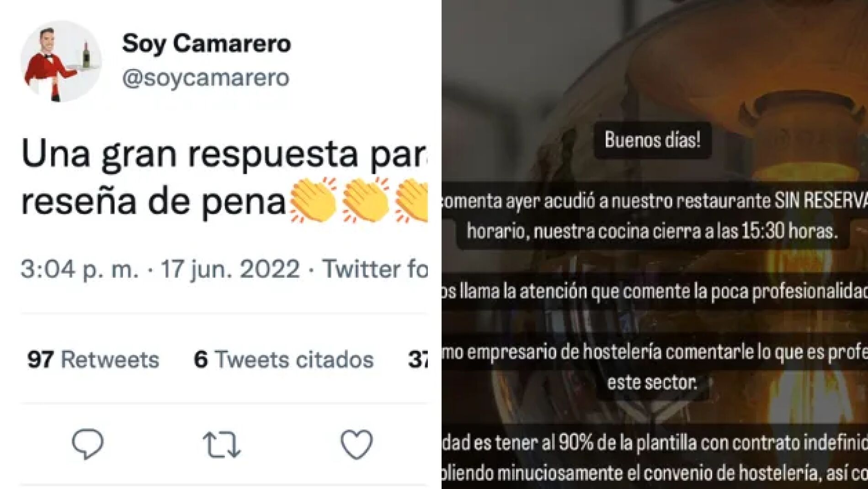
Task: Open Soy Camarero profile avatar
Action: pos(61,61)
